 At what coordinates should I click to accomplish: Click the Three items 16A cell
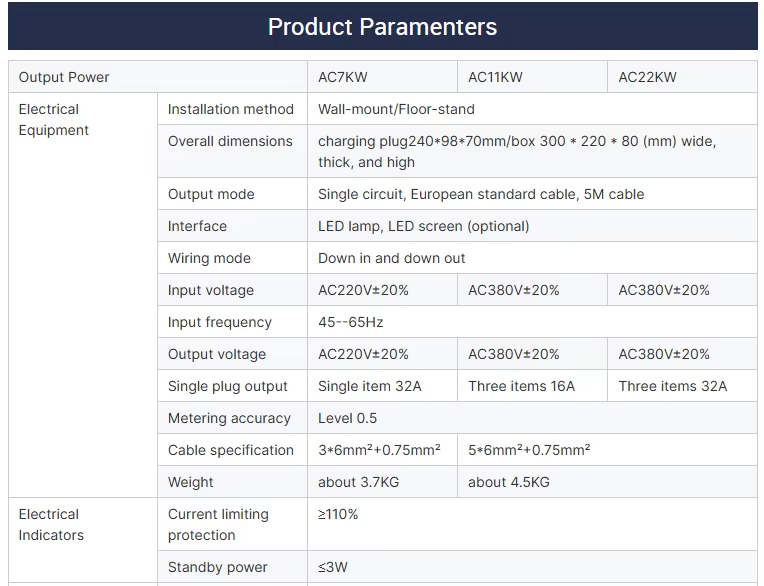(521, 386)
